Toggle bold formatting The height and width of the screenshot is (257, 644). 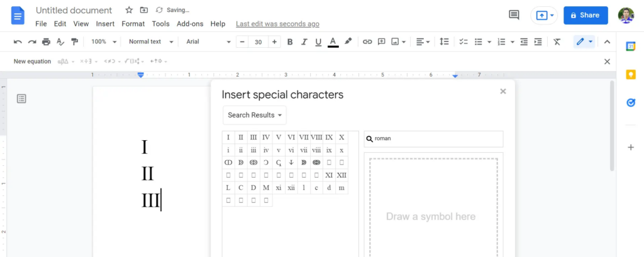pos(290,41)
